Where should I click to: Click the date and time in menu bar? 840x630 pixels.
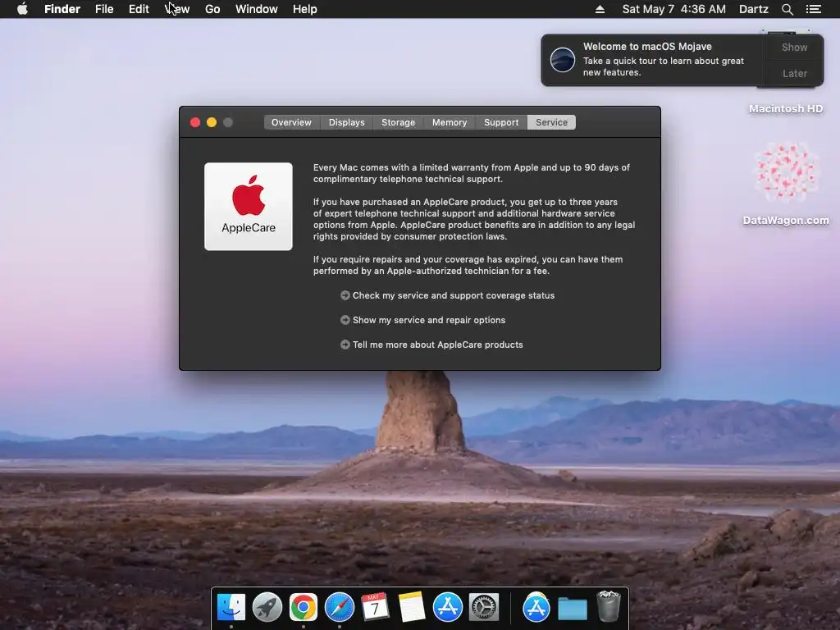tap(674, 9)
